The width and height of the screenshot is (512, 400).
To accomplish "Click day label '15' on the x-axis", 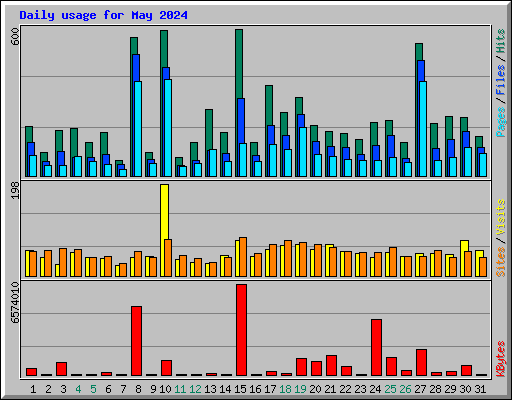I will tap(240, 389).
